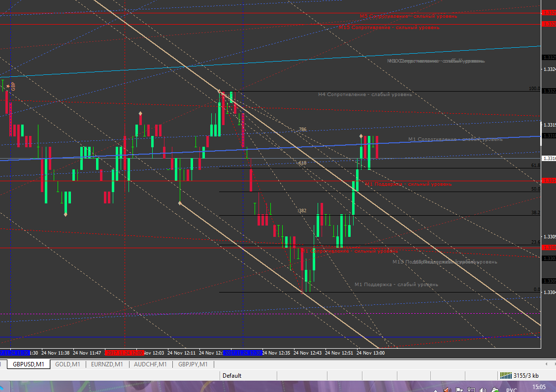Click the label M1 Поддержка - сильный уровень
This screenshot has width=556, height=392.
pyautogui.click(x=408, y=184)
